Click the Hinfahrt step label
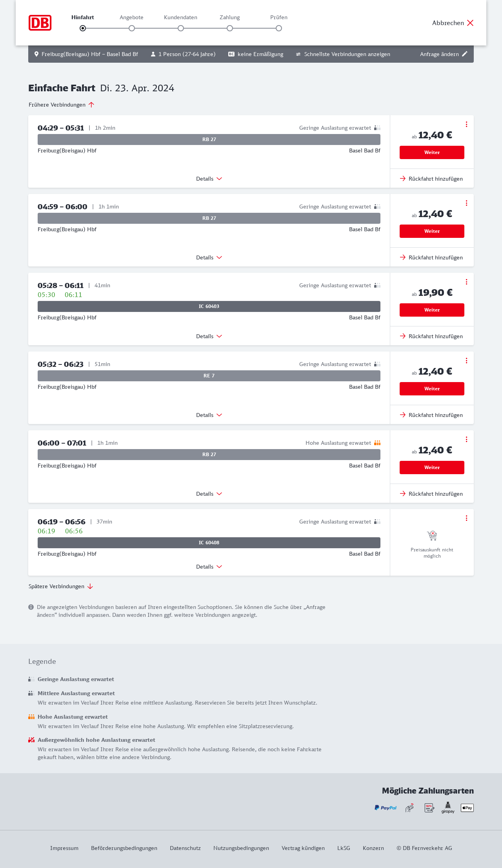This screenshot has width=502, height=868. click(x=83, y=17)
